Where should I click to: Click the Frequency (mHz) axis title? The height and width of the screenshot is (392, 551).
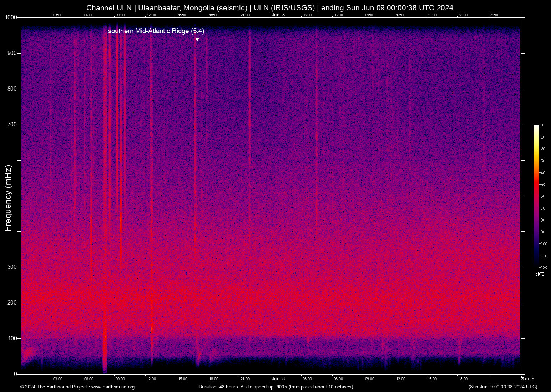[8, 198]
